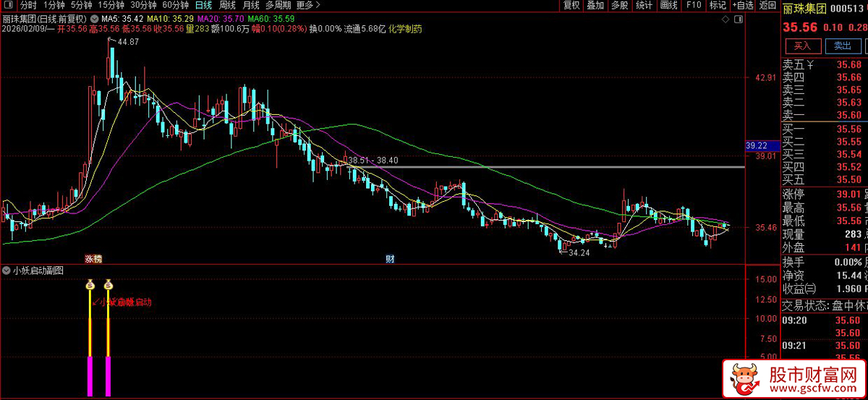This screenshot has width=868, height=400.
Task: Click the 化学制药 industry link
Action: [405, 29]
